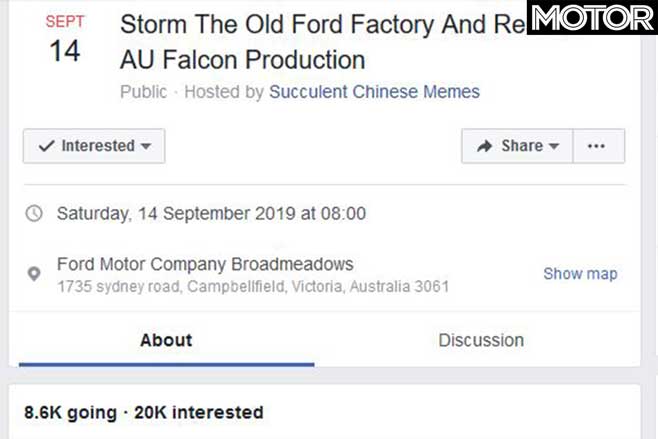Click the 1735 Sydney Road address text

tap(253, 287)
